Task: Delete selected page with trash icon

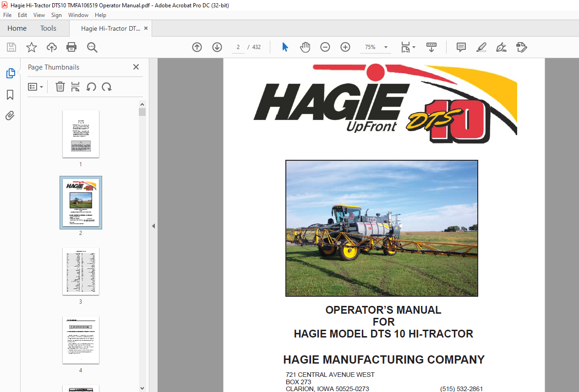Action: (x=60, y=87)
